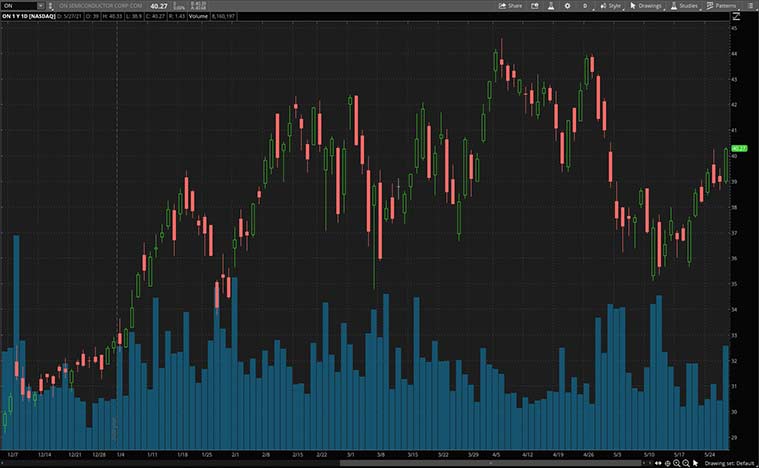Click the symbol up/down arrows icon
This screenshot has height=468, width=759.
[x=50, y=5]
